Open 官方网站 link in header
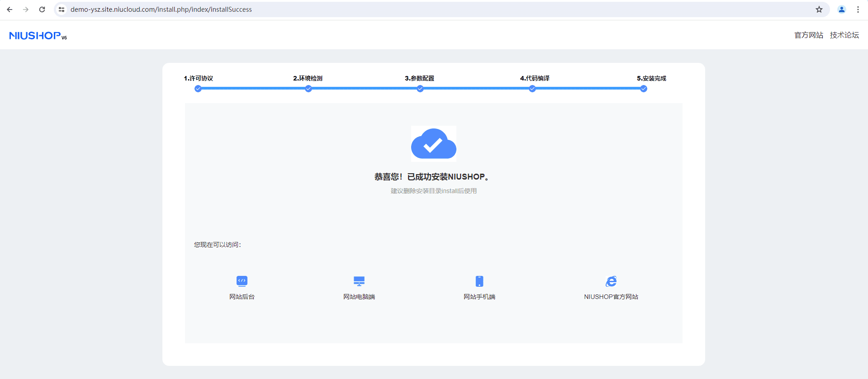 coord(809,35)
